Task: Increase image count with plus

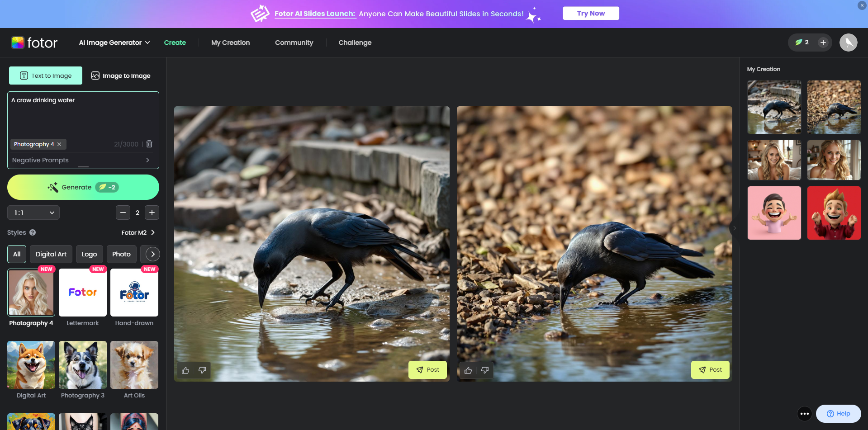Action: click(x=152, y=213)
